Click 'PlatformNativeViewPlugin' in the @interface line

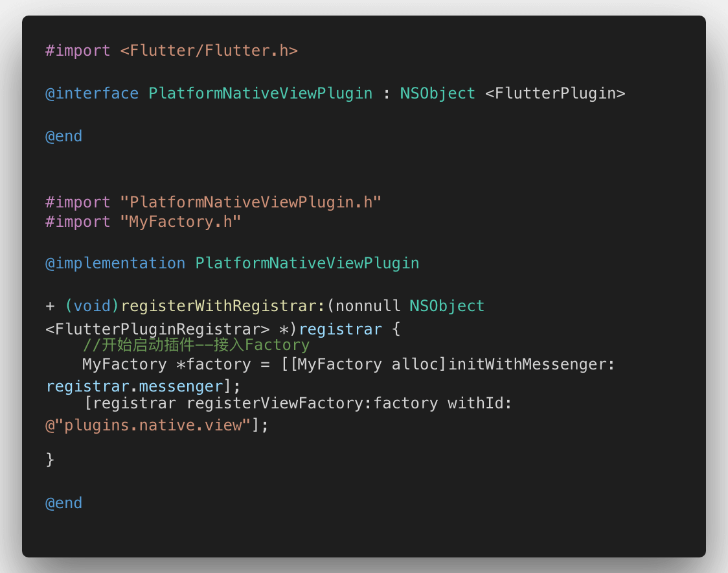(260, 93)
